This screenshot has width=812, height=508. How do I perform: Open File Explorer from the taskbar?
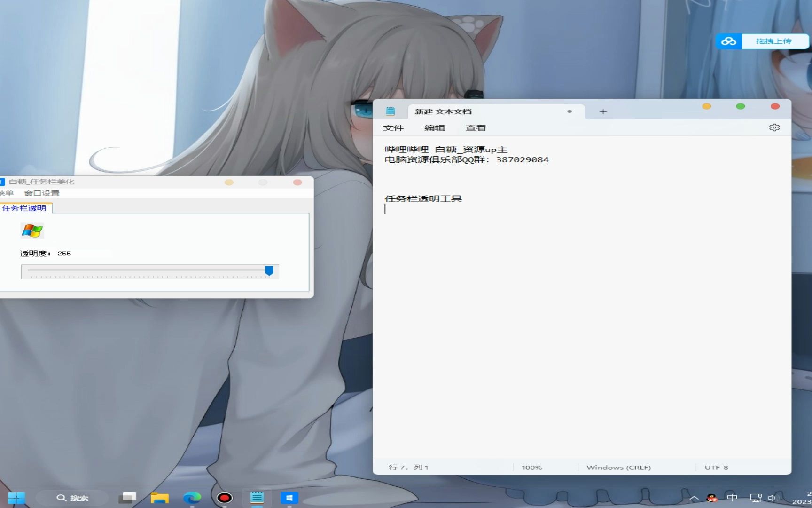coord(160,498)
